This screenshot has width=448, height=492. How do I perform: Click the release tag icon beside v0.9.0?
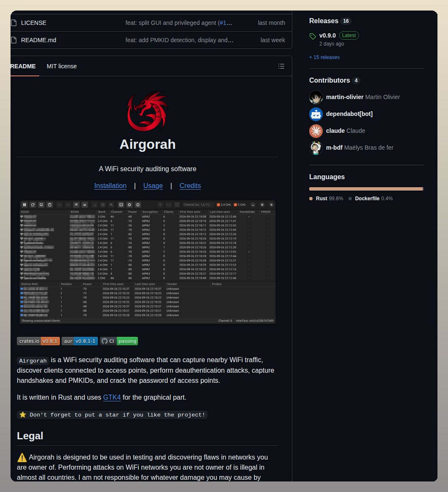pos(313,36)
